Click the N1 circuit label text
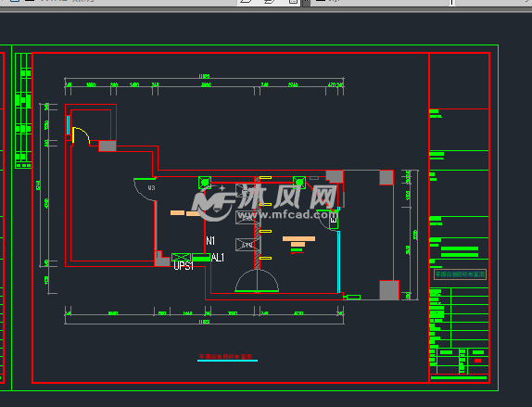This screenshot has height=407, width=532. (x=210, y=241)
